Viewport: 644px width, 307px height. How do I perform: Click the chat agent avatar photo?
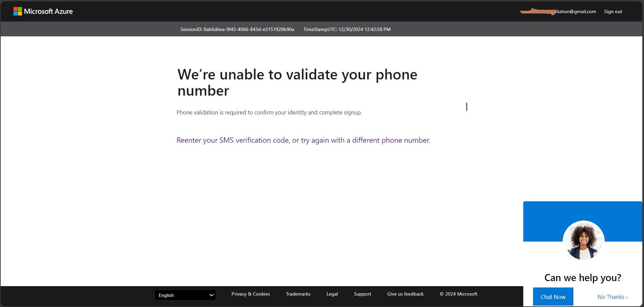pos(583,240)
